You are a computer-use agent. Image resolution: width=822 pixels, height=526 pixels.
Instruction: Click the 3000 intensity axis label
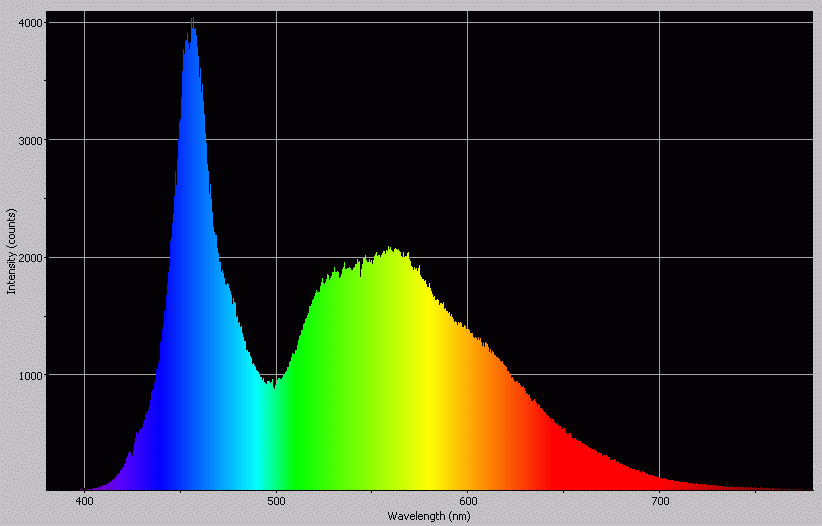(32, 140)
